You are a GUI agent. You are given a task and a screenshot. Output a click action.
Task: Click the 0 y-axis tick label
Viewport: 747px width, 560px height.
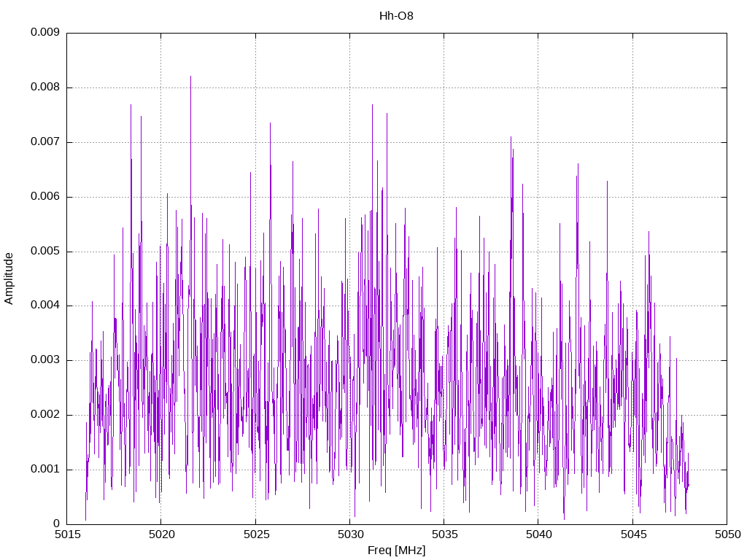point(57,524)
